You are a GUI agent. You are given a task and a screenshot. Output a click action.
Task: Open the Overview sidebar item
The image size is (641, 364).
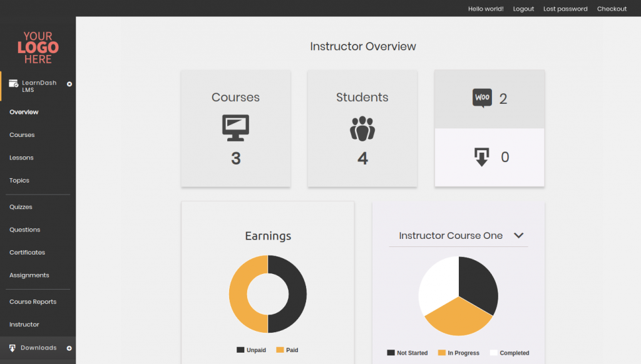click(24, 112)
